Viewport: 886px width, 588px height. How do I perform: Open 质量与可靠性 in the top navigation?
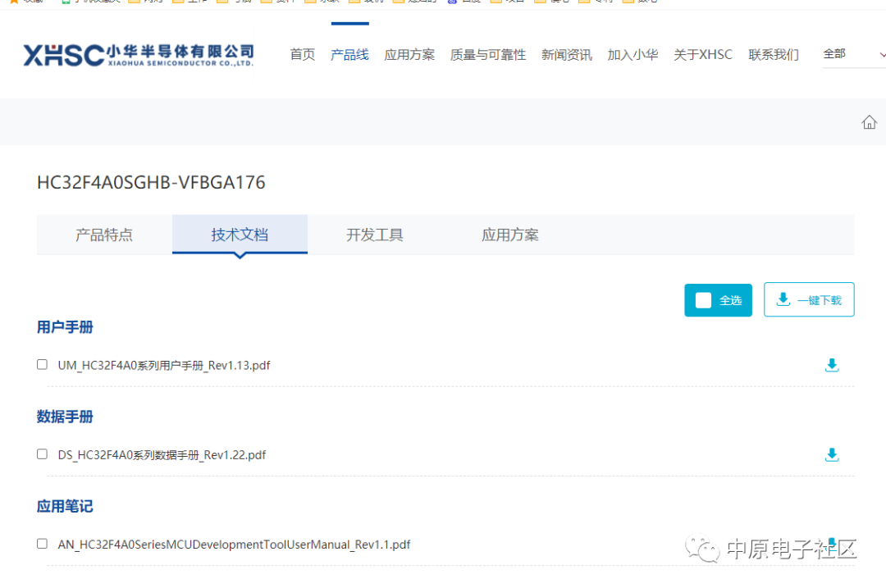(x=488, y=55)
